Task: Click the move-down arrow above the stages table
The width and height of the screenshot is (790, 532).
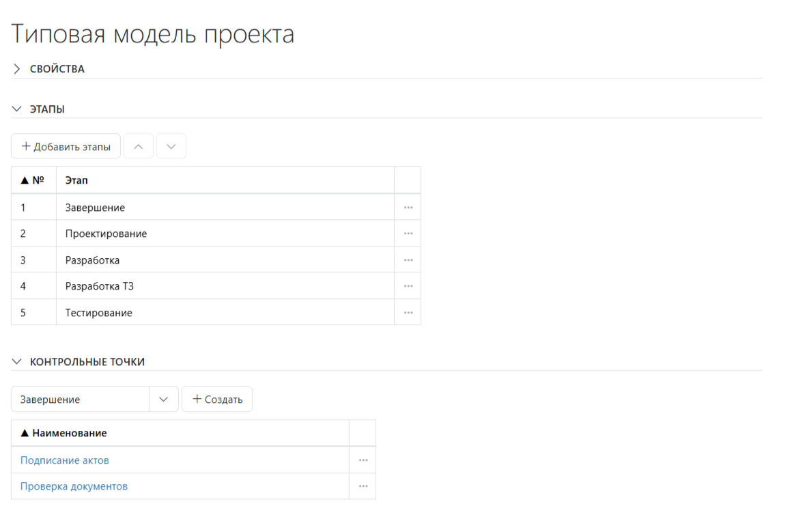Action: point(171,145)
